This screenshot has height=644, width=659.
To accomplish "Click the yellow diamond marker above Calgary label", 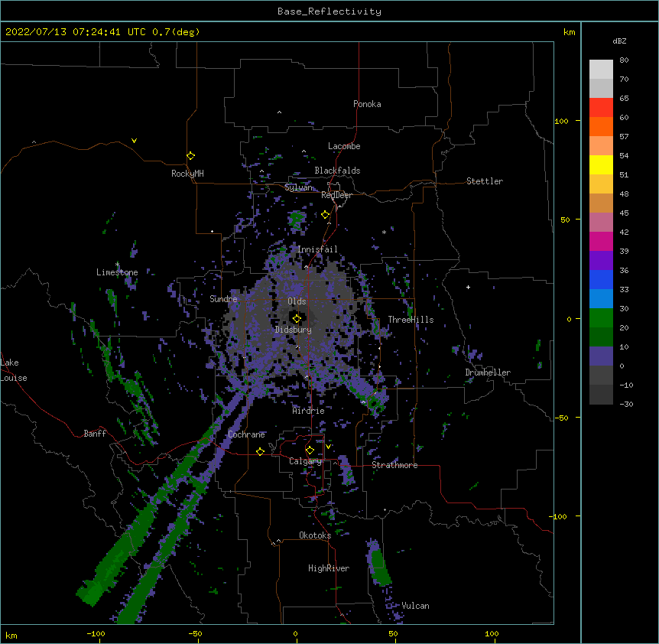I will (310, 450).
